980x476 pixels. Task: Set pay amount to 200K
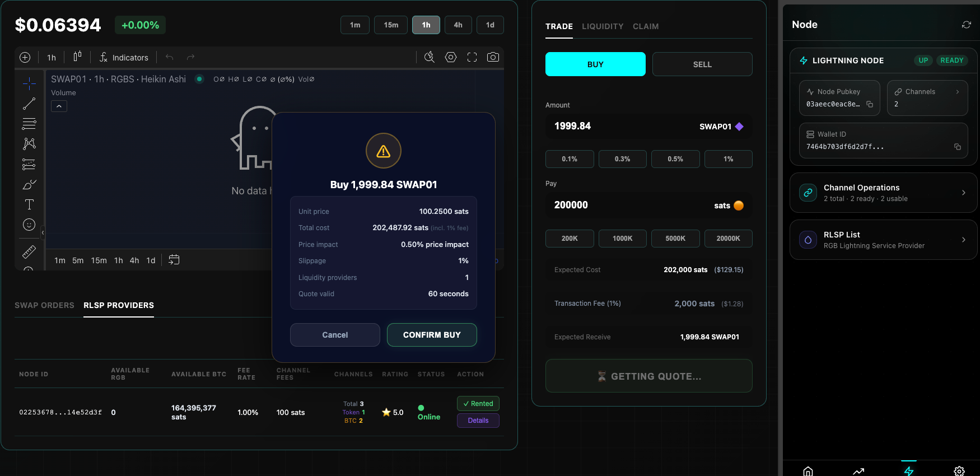click(570, 239)
